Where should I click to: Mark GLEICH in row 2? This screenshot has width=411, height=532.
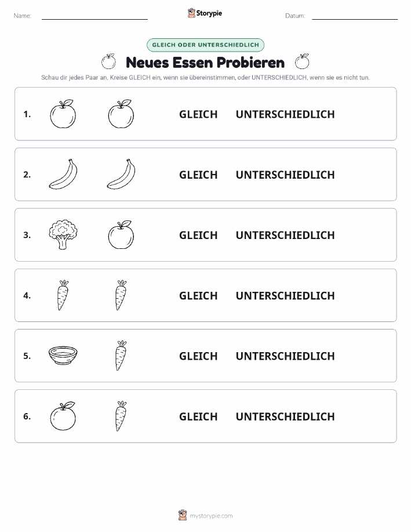pyautogui.click(x=198, y=175)
